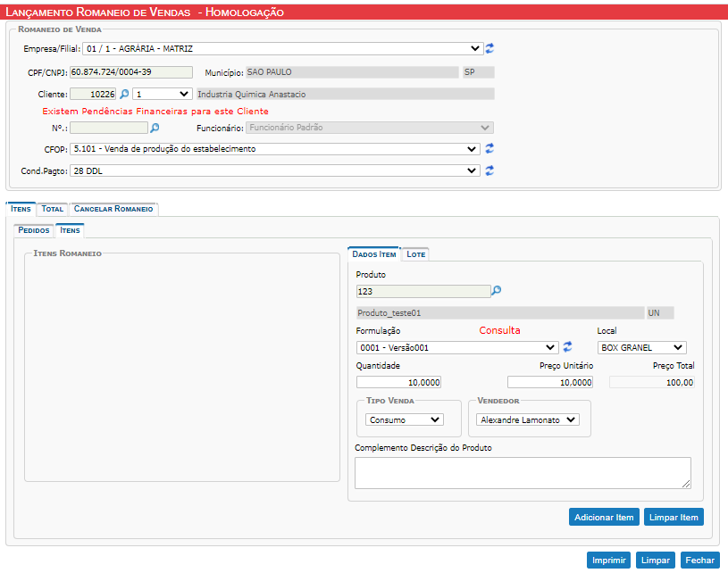The height and width of the screenshot is (573, 728).
Task: Open the Formulação 0001 - Versão001 dropdown
Action: click(457, 347)
